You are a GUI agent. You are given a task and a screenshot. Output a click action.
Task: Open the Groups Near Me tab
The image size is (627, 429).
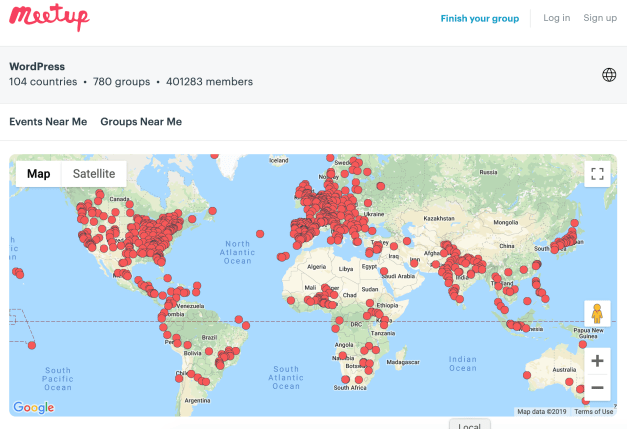(141, 122)
